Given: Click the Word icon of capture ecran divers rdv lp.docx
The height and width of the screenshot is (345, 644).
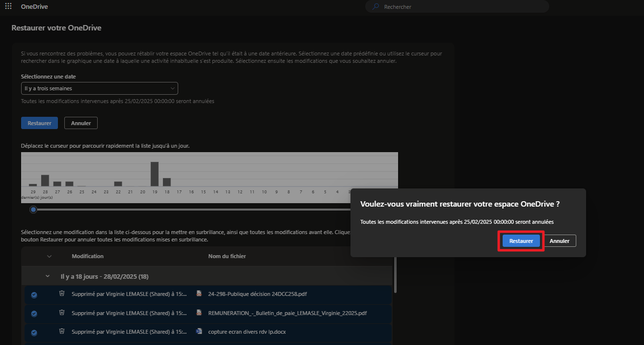Looking at the screenshot, I should coord(199,331).
